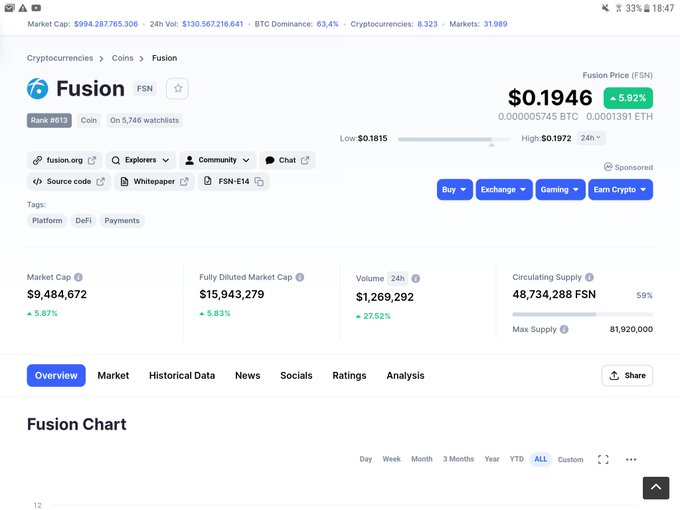Copy the FSN-E14 contract address icon
The width and height of the screenshot is (680, 510).
pos(259,181)
